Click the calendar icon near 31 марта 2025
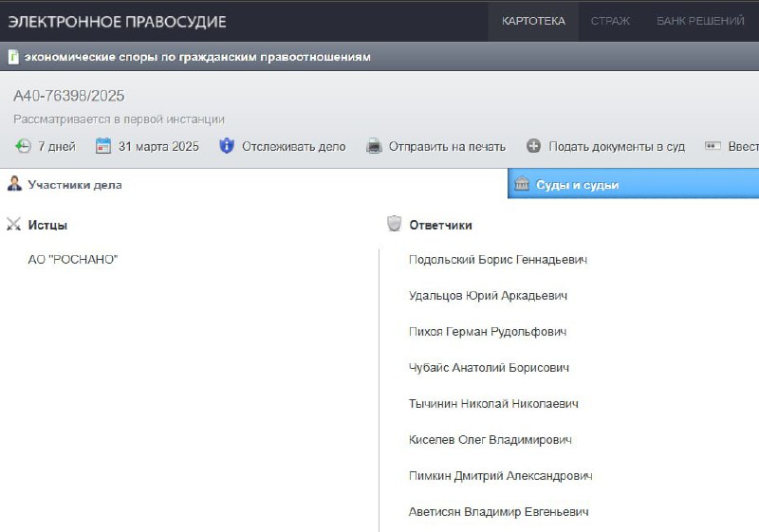Image resolution: width=759 pixels, height=532 pixels. [x=103, y=146]
